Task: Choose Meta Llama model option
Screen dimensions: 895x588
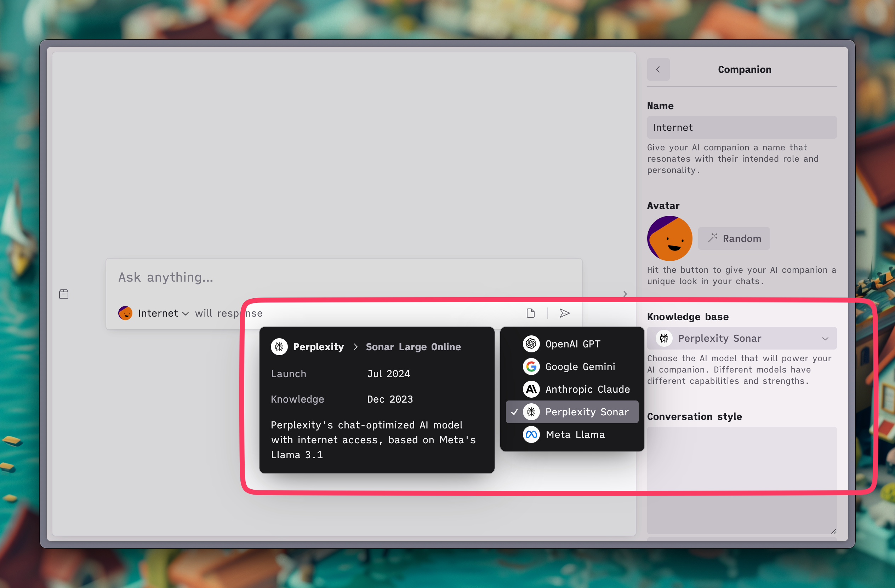Action: 572,434
